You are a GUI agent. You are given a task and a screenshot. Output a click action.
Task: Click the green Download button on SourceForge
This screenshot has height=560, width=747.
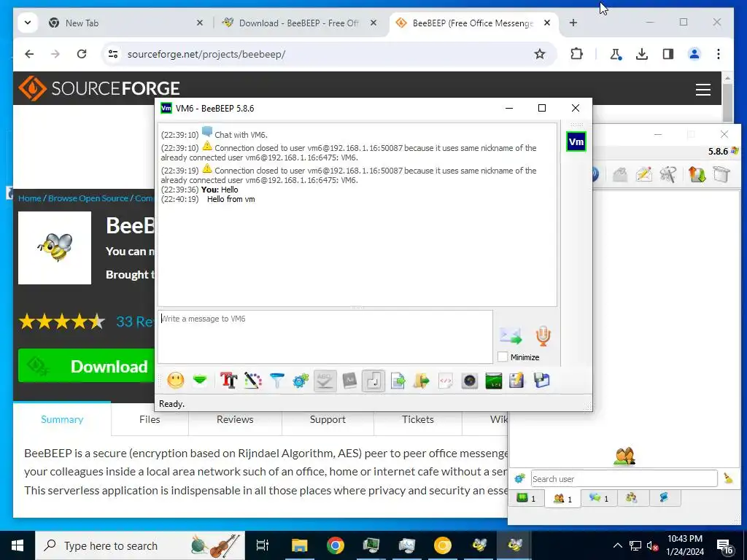[x=86, y=366]
